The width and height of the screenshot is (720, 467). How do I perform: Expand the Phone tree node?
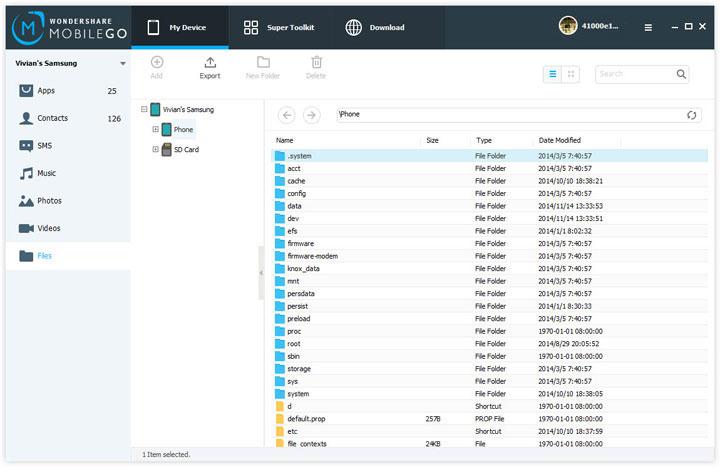[155, 129]
